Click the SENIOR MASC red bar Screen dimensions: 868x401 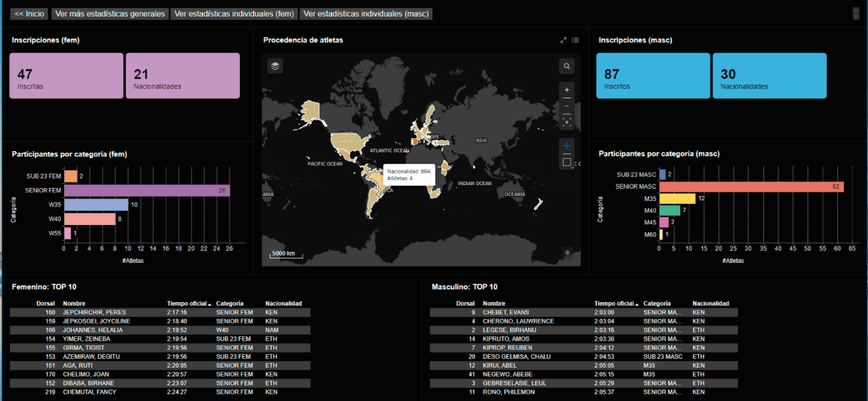751,187
